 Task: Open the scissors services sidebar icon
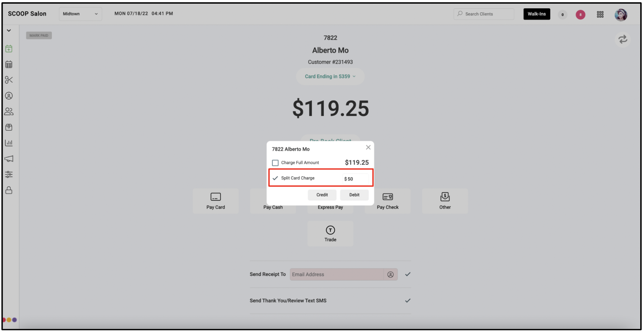(x=9, y=80)
